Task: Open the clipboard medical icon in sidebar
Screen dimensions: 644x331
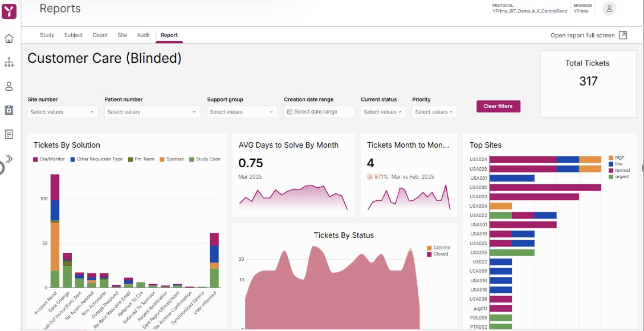Action: point(9,110)
